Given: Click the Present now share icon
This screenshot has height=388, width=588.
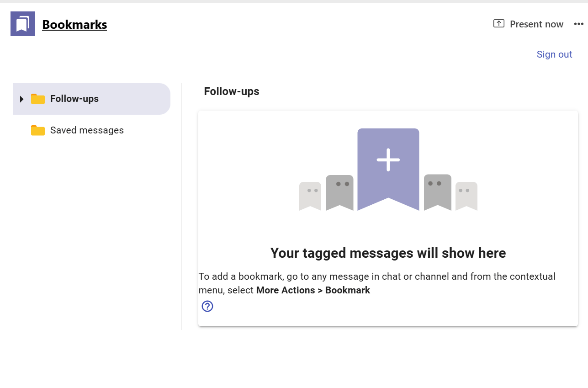Looking at the screenshot, I should (x=499, y=24).
